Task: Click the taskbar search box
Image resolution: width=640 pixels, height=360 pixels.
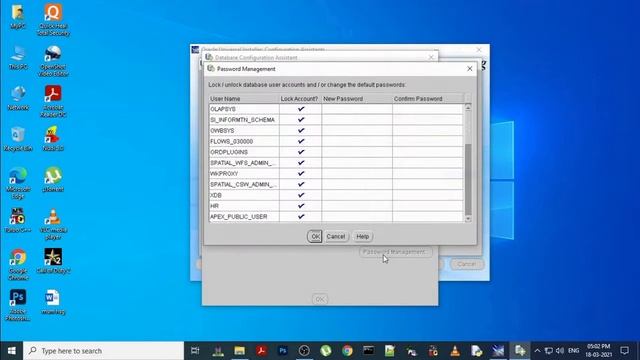Action: [104, 351]
